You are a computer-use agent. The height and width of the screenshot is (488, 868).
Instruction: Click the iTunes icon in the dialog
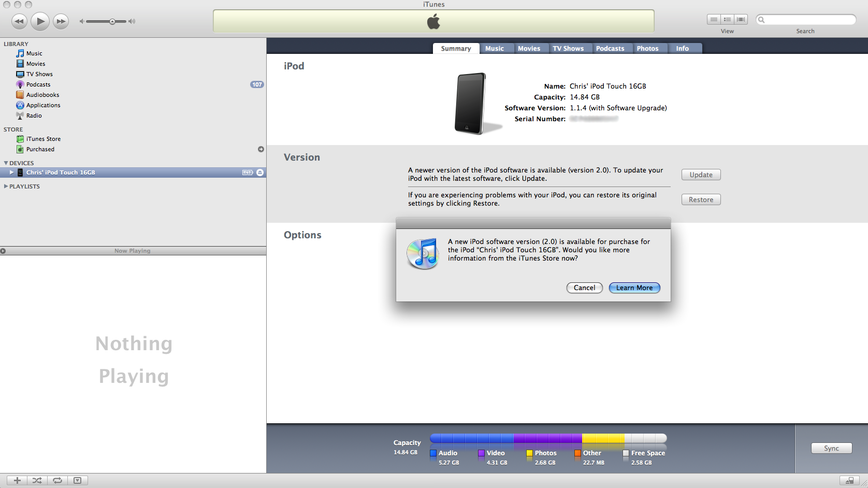(x=423, y=254)
